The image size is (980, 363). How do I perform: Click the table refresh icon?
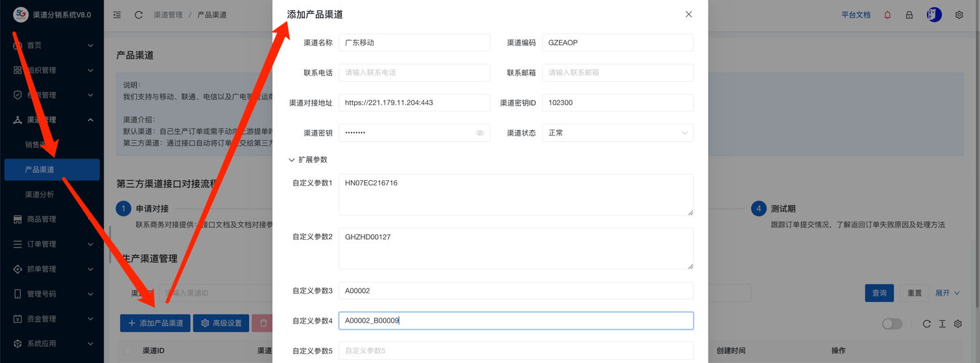(x=926, y=323)
